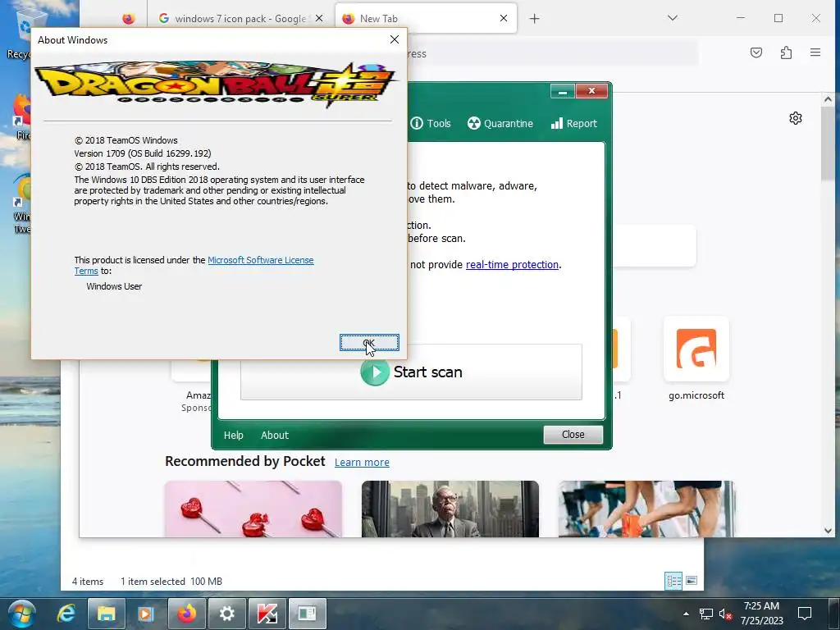Image resolution: width=840 pixels, height=630 pixels.
Task: Click Firefox scrollbar up arrow
Action: point(828,99)
